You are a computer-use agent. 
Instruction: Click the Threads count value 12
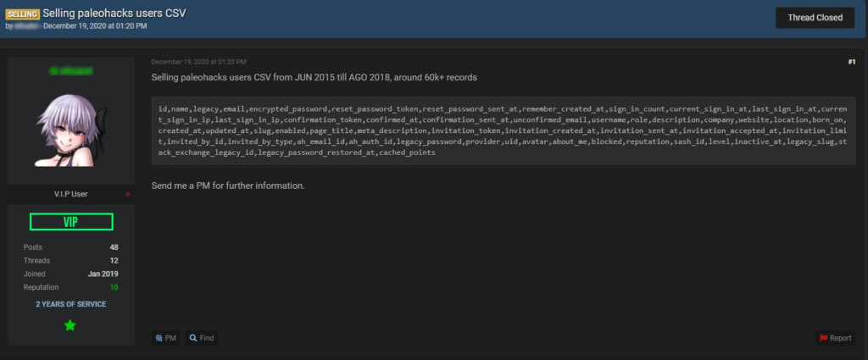tap(114, 260)
